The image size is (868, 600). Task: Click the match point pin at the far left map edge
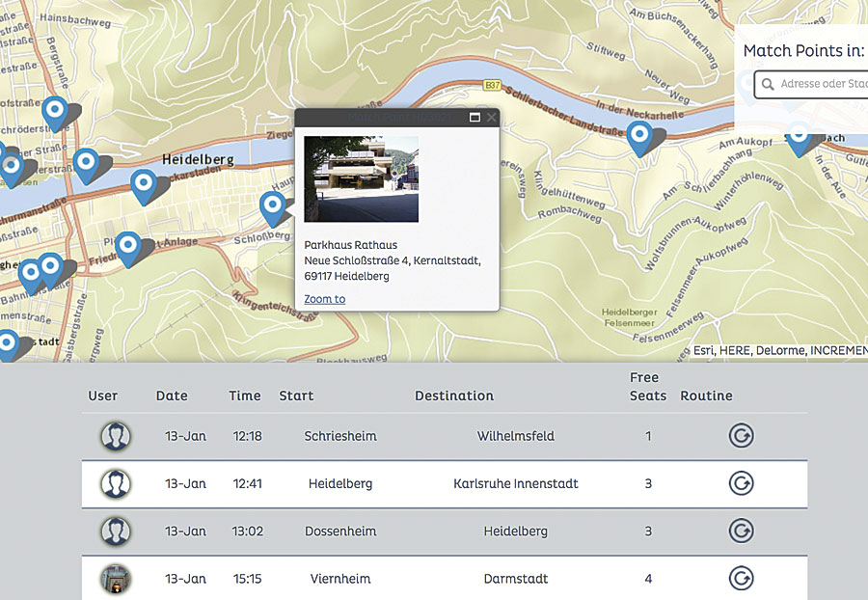10,166
